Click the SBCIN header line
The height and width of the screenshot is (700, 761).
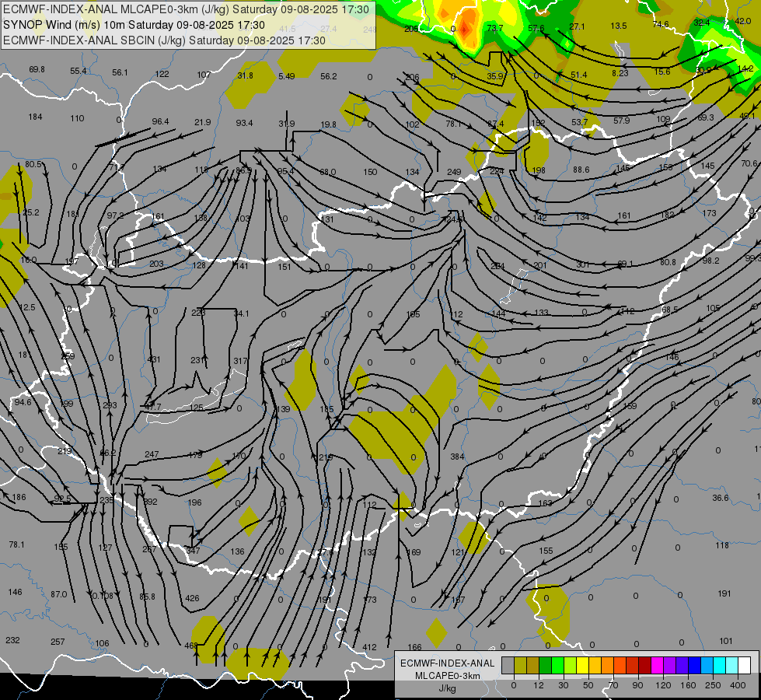pyautogui.click(x=164, y=40)
